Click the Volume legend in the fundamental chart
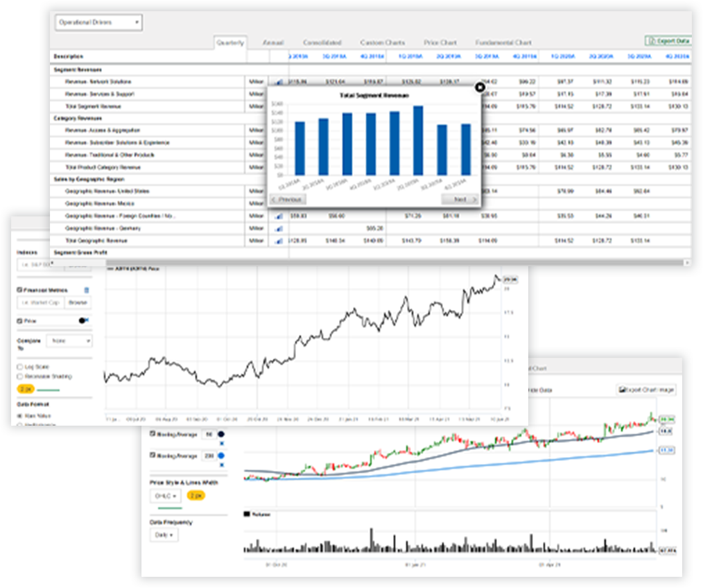Screen dimensions: 703x588 click(257, 514)
